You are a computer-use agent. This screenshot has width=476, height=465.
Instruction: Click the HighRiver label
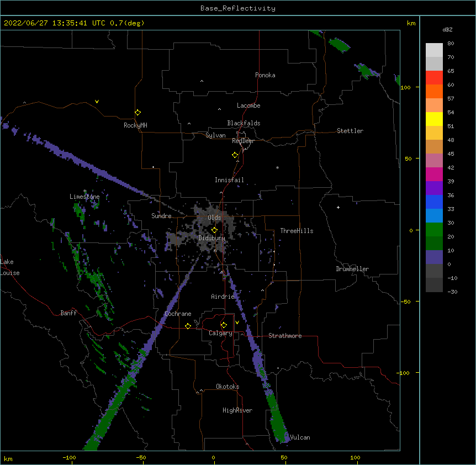coord(237,410)
